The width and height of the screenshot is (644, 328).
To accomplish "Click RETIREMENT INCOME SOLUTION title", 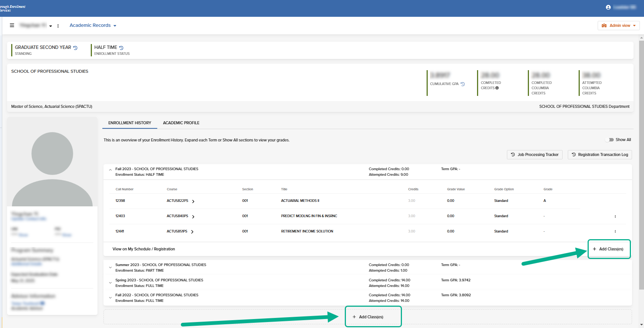I will (307, 231).
